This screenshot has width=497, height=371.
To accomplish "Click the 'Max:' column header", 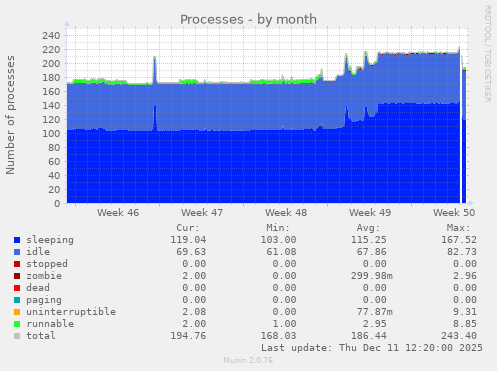I will 458,228.
